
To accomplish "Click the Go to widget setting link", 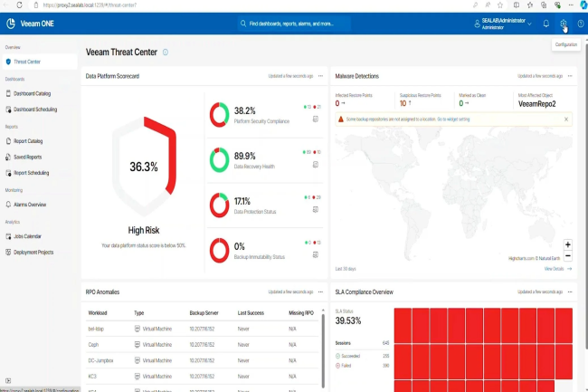I will (453, 119).
